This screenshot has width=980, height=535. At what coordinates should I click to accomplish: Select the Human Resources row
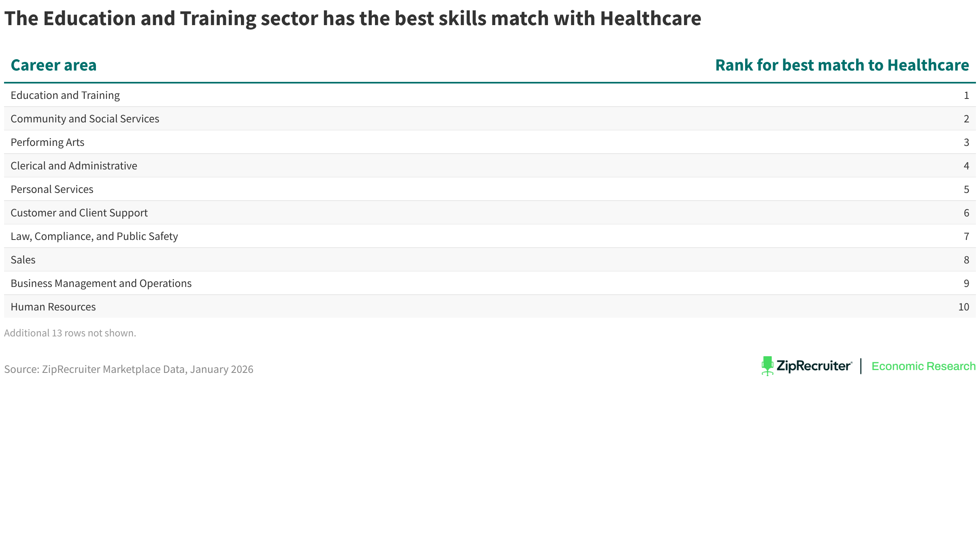tap(53, 307)
